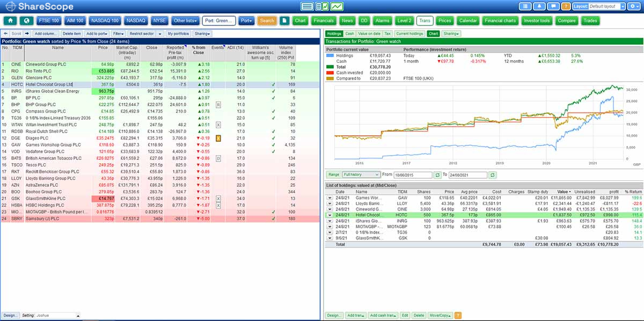Click the From date input field

[x=412, y=175]
